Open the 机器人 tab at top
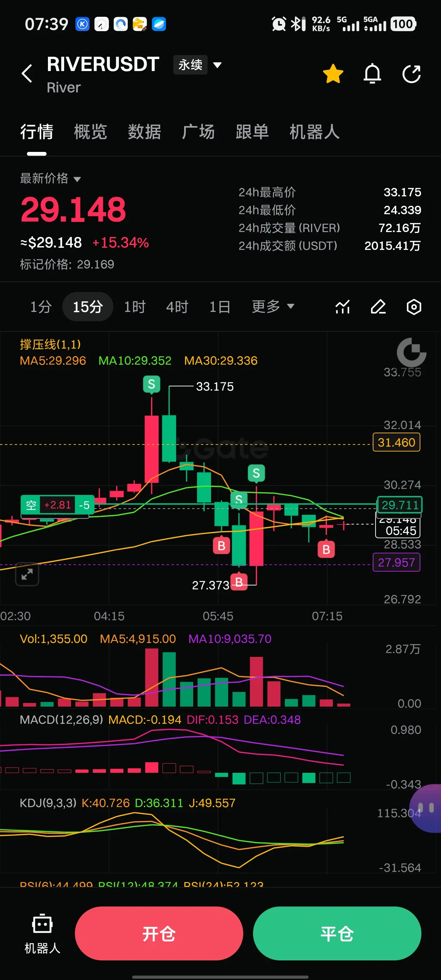Image resolution: width=441 pixels, height=980 pixels. [x=315, y=132]
